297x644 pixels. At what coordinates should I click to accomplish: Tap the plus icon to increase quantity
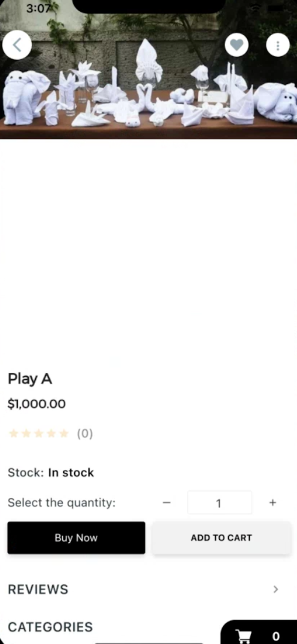[x=273, y=502]
